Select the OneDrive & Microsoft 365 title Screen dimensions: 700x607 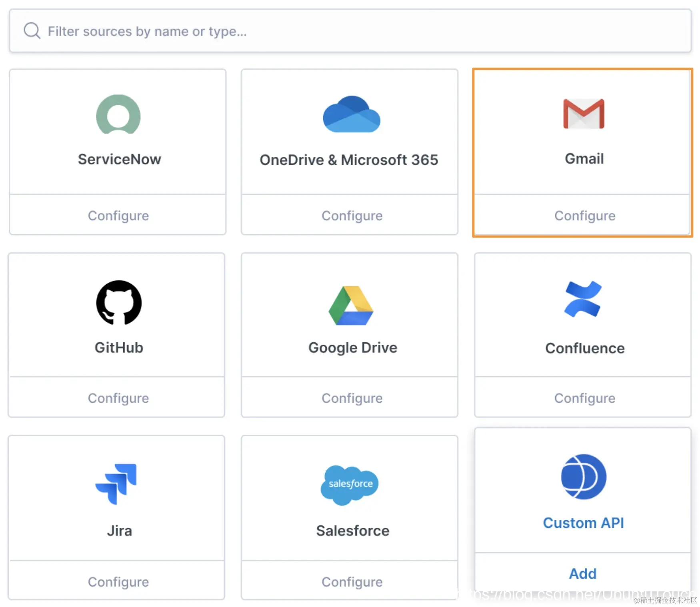point(349,160)
